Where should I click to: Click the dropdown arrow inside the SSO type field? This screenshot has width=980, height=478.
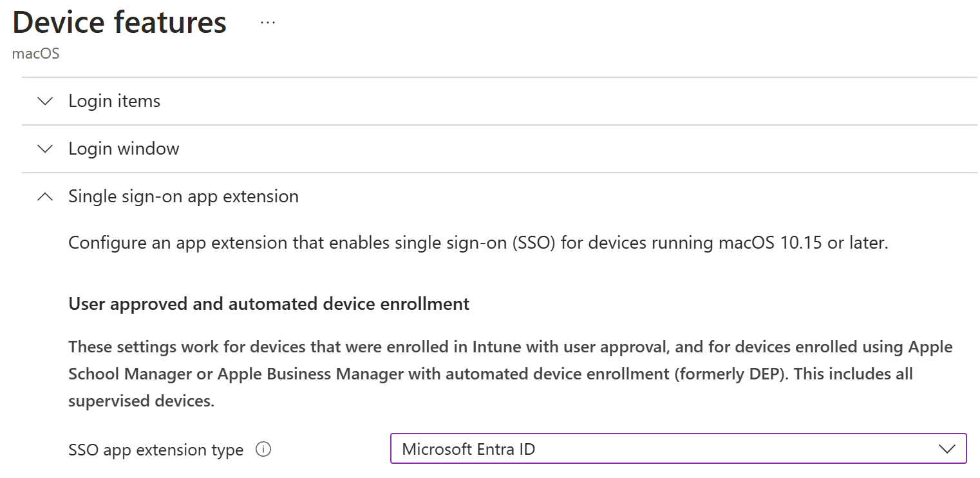946,448
